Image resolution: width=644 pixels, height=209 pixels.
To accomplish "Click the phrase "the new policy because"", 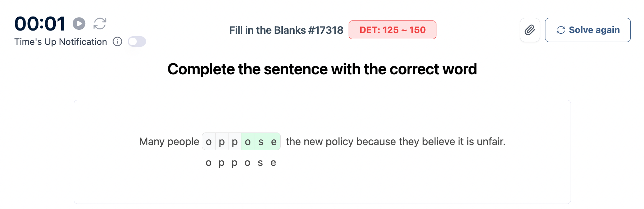I will pos(337,141).
